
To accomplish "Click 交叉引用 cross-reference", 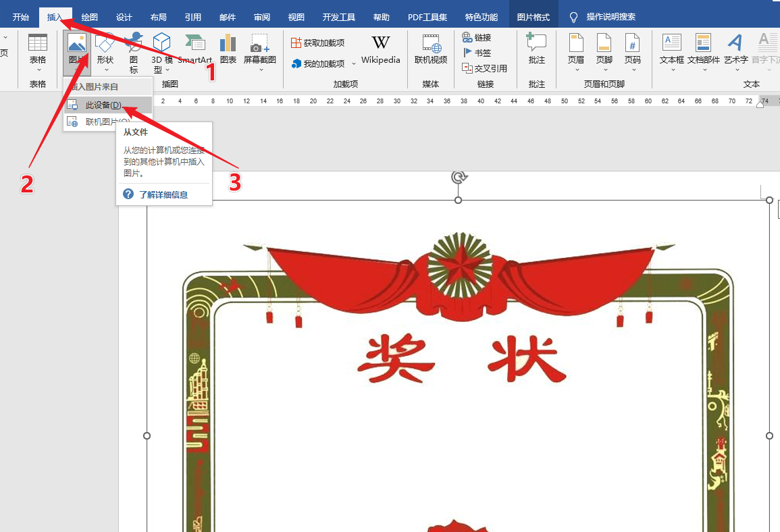I will pos(484,68).
